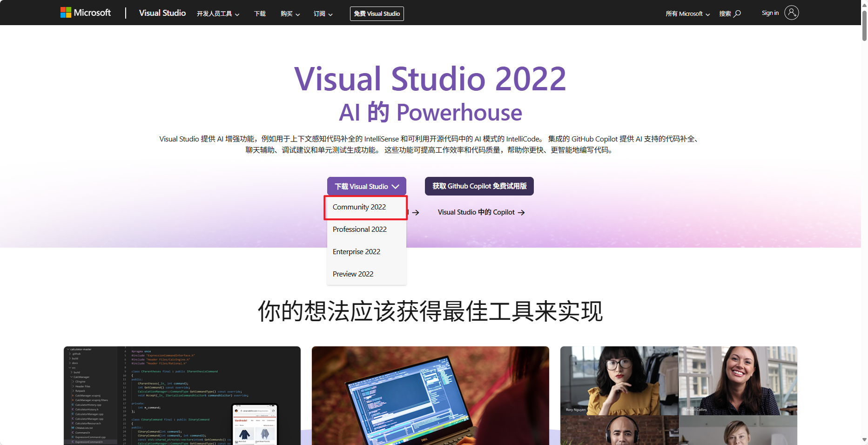The height and width of the screenshot is (445, 868).
Task: Click the arrow beside Visual Studio 中的 Copilot
Action: 522,212
